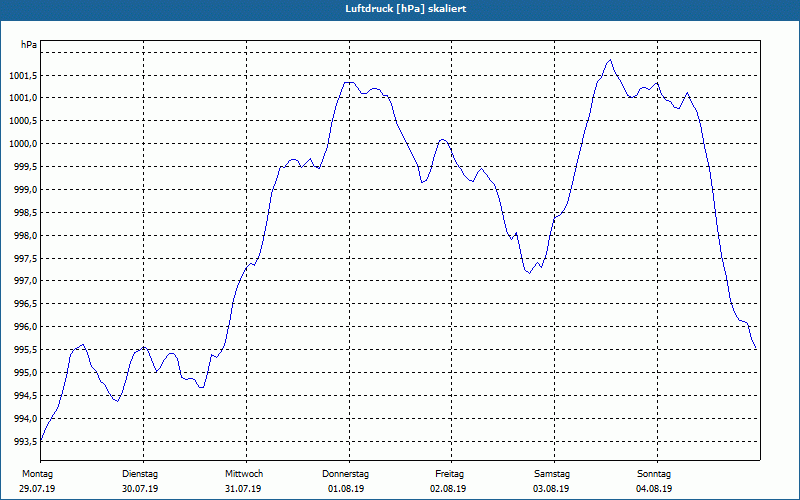The width and height of the screenshot is (800, 500).
Task: Click the 'Montag' day label
Action: 37,474
